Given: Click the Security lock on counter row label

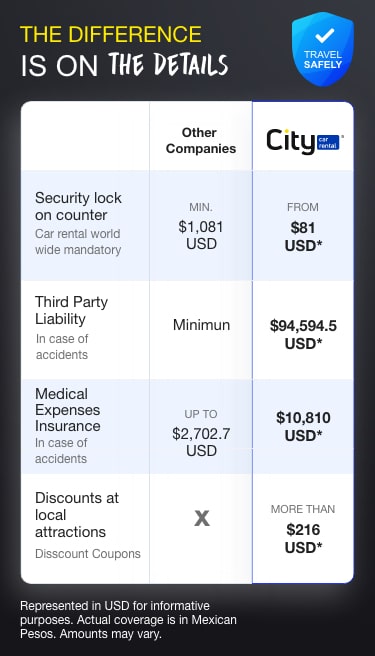Looking at the screenshot, I should tap(78, 206).
